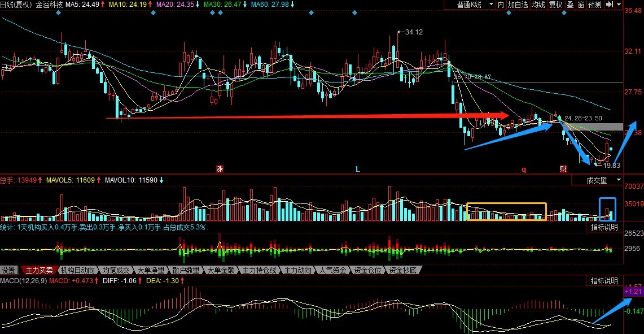Add stock via 加自选 button
Viewport: 644px width, 334px height.
[x=518, y=5]
